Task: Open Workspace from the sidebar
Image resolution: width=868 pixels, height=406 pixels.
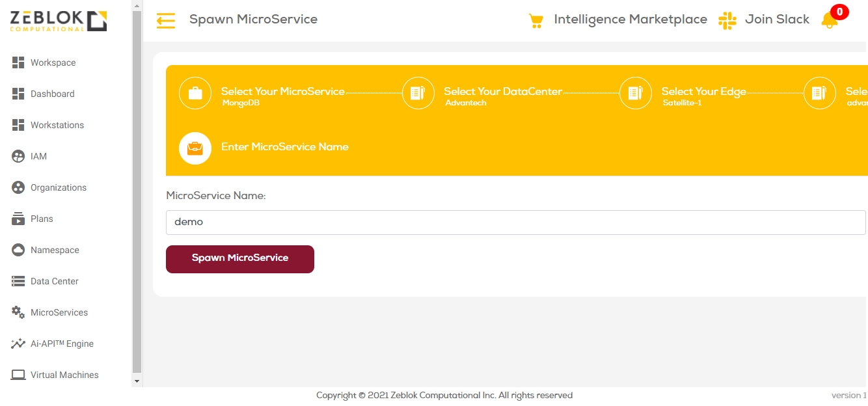Action: (53, 62)
